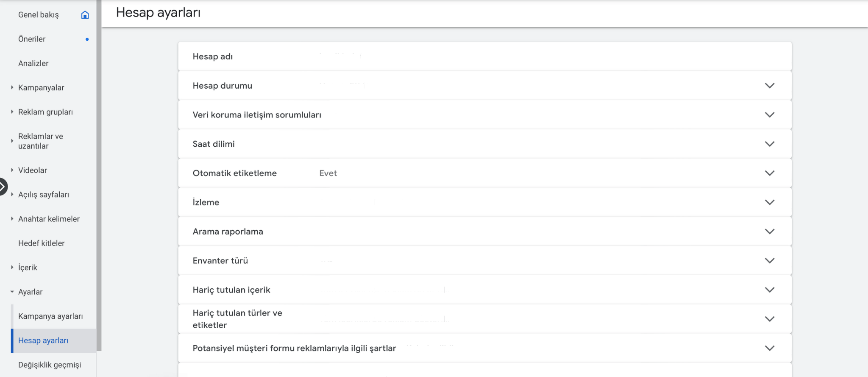
Task: Expand Otomatik etiketleme settings row
Action: point(769,173)
